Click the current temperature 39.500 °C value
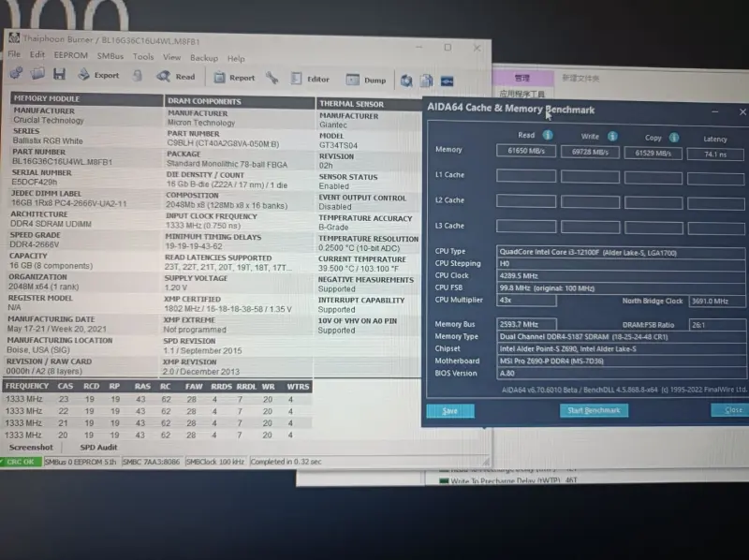Image resolution: width=749 pixels, height=560 pixels. click(x=360, y=269)
